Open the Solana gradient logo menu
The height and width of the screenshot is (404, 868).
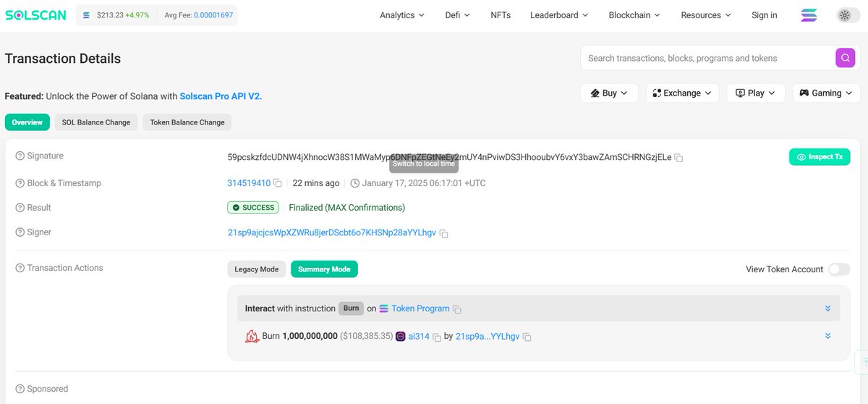tap(809, 15)
